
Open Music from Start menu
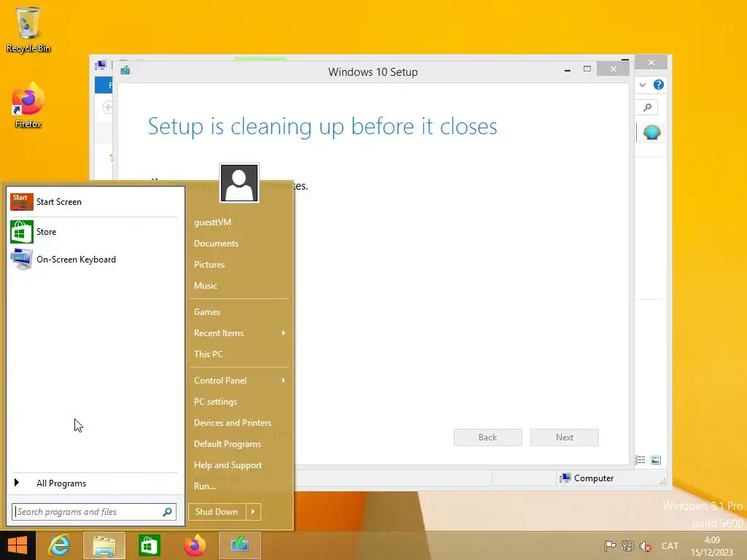coord(205,286)
